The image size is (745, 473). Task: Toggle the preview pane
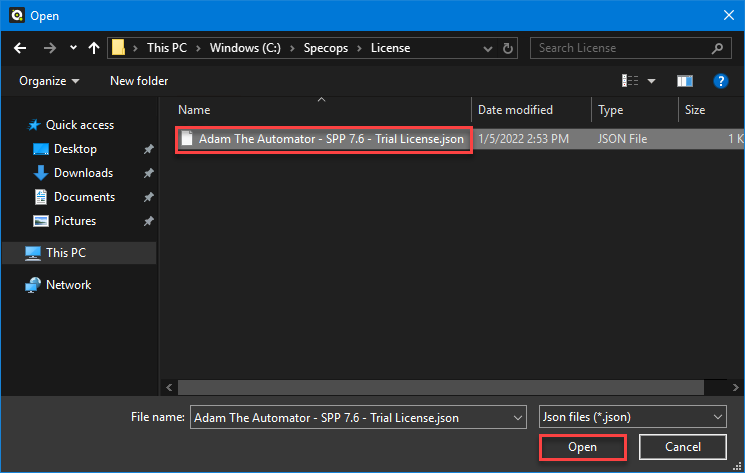(685, 81)
